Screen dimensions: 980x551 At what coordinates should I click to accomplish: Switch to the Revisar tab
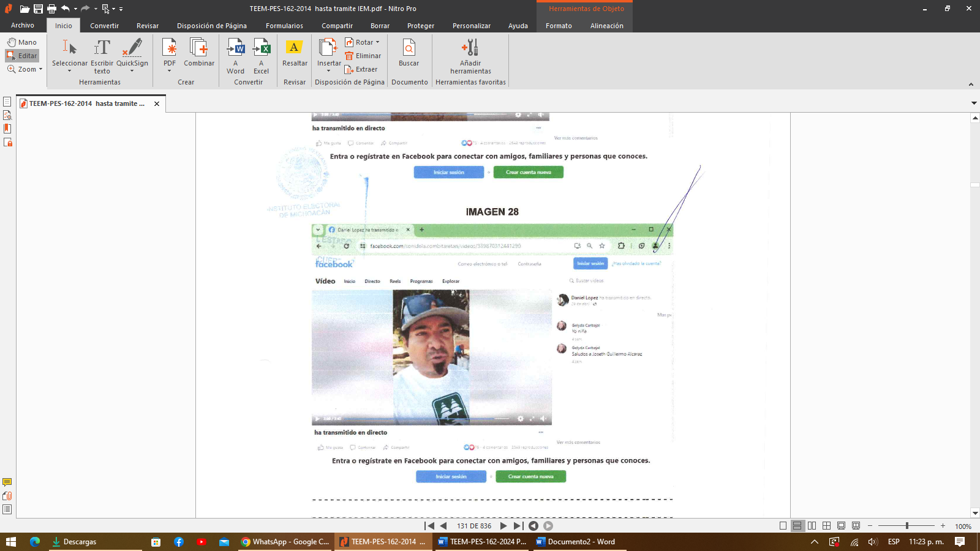click(x=148, y=26)
